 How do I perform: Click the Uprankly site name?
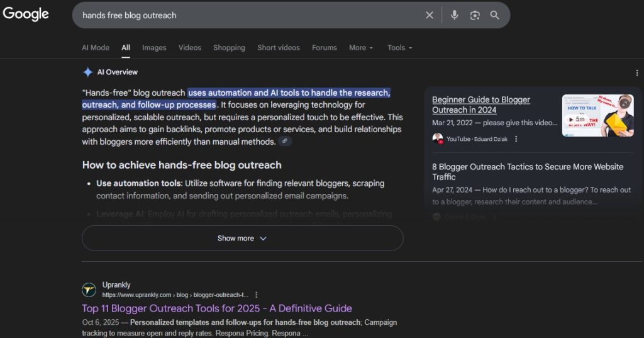click(116, 284)
